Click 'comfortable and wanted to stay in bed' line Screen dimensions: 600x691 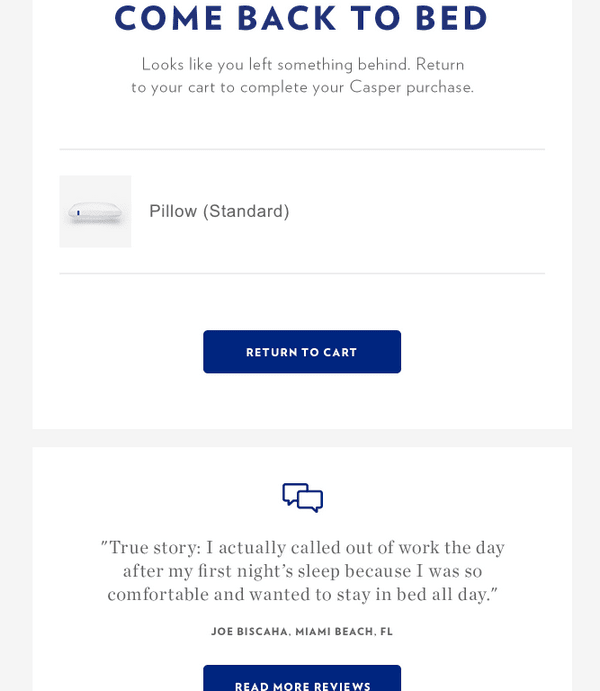(303, 594)
